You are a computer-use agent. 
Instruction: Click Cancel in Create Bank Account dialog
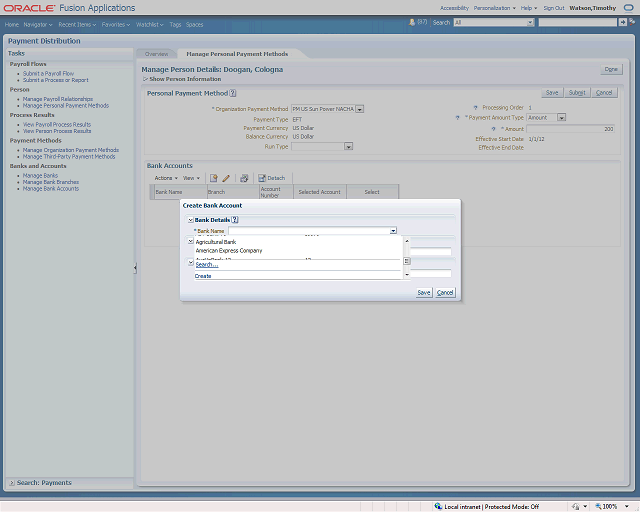(445, 292)
